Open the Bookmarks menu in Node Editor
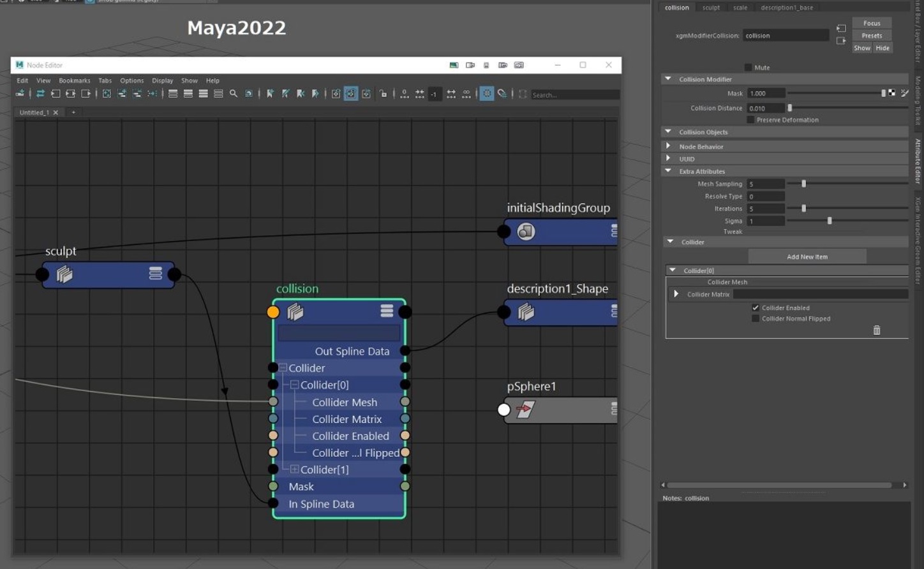Image resolution: width=924 pixels, height=569 pixels. pos(74,80)
